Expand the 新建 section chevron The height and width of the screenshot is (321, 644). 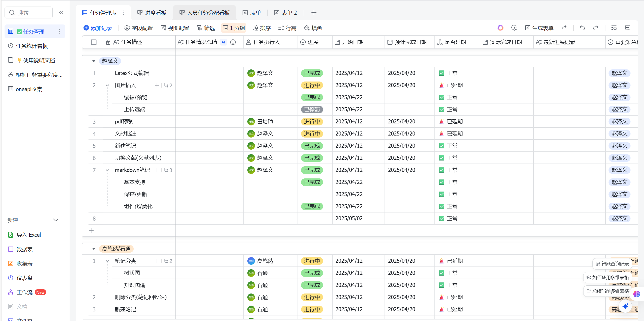click(56, 220)
